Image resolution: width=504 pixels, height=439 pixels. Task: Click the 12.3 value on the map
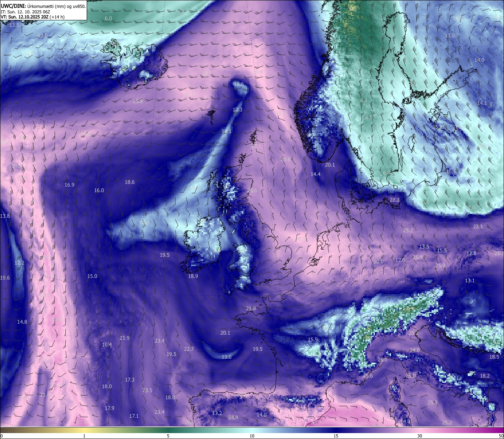pyautogui.click(x=237, y=110)
